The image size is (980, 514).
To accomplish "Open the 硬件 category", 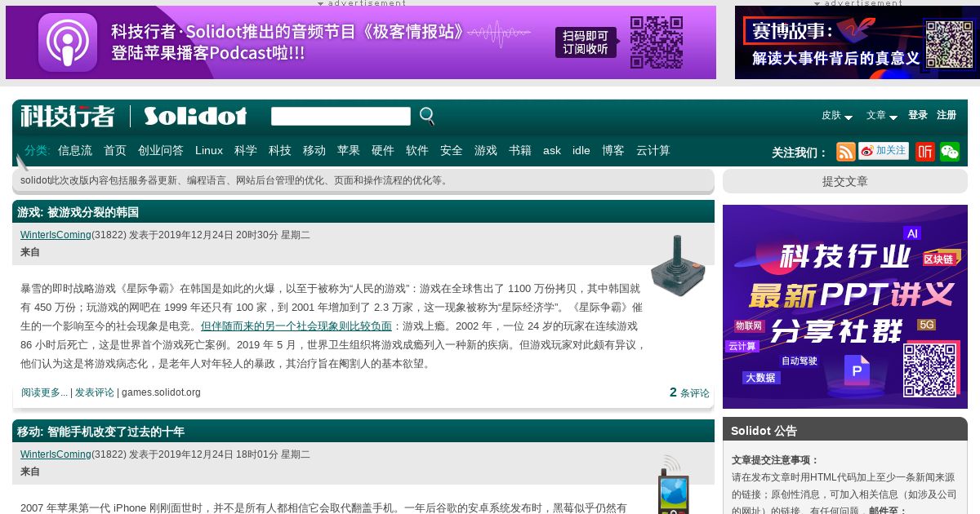I will pyautogui.click(x=383, y=150).
